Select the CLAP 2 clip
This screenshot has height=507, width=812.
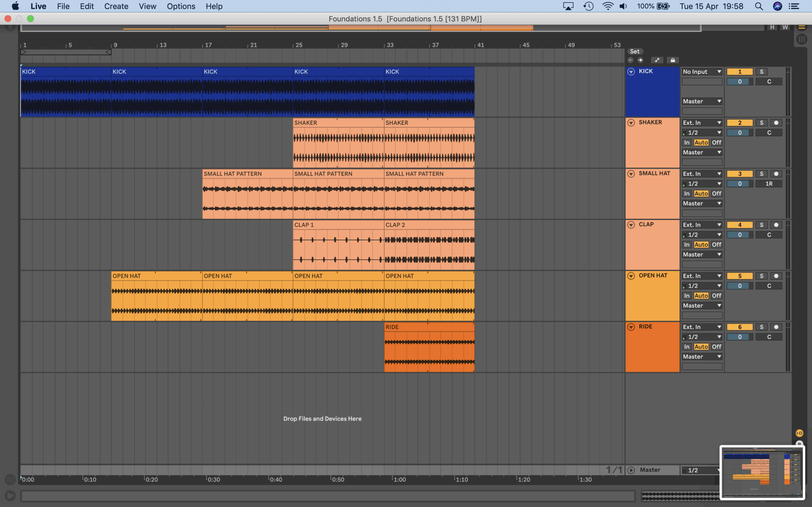pos(429,225)
